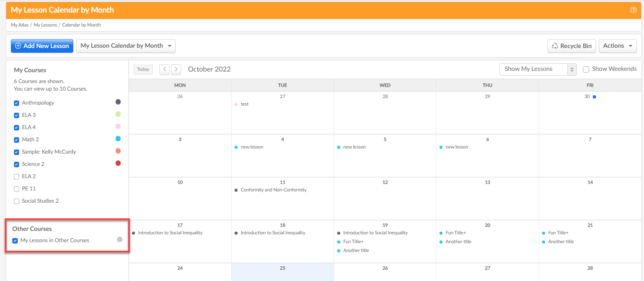Viewport: 644px width, 281px height.
Task: Click the ELA 3 green color dot
Action: (x=118, y=114)
